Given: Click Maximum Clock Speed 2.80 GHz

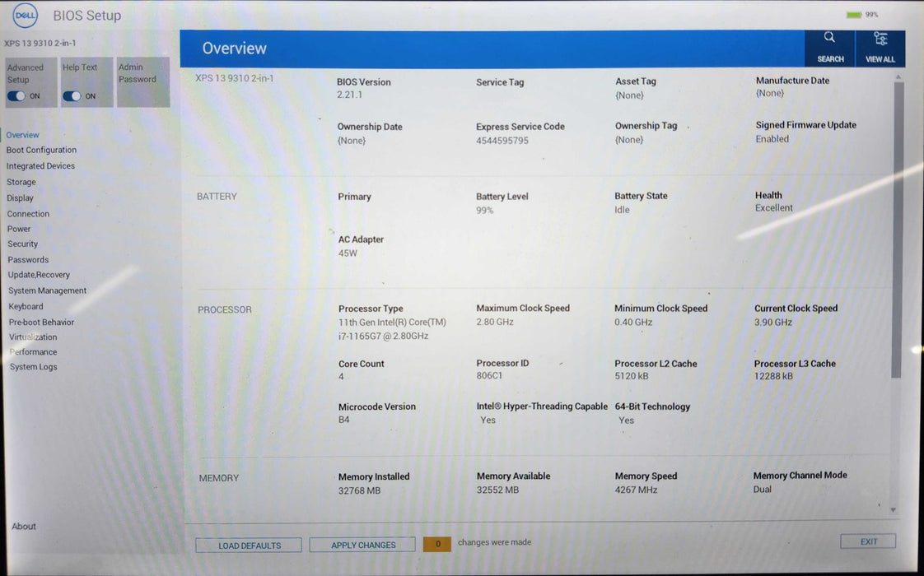Looking at the screenshot, I should [x=495, y=323].
